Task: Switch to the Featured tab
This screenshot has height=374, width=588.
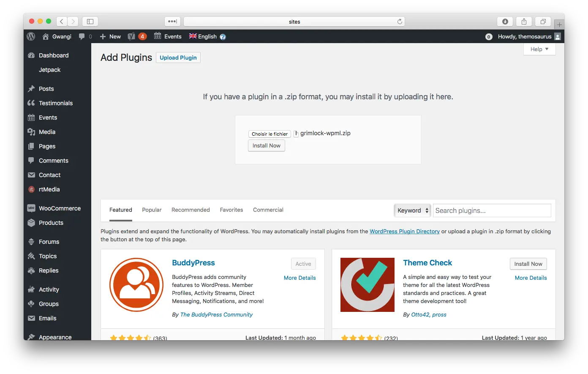Action: click(x=121, y=210)
